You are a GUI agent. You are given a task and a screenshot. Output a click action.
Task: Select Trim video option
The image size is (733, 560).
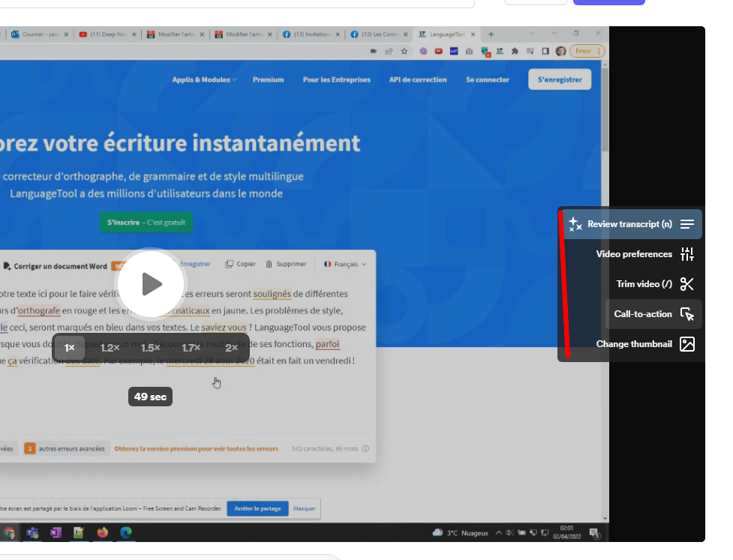654,284
